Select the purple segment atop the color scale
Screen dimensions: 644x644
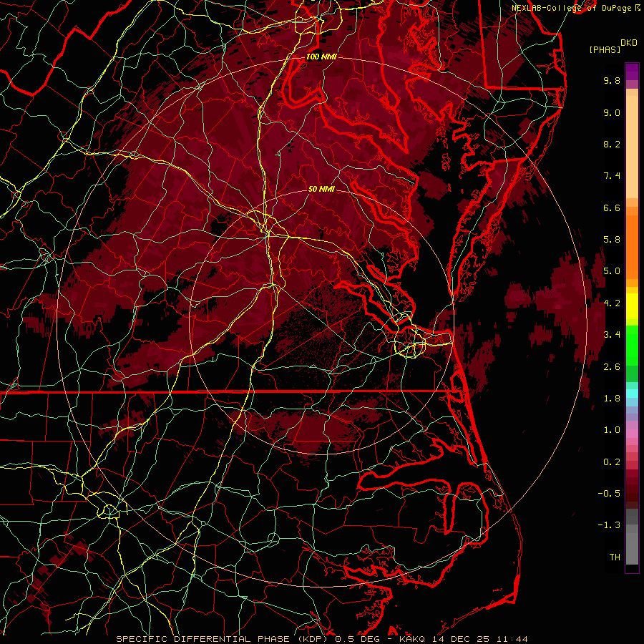coord(632,72)
